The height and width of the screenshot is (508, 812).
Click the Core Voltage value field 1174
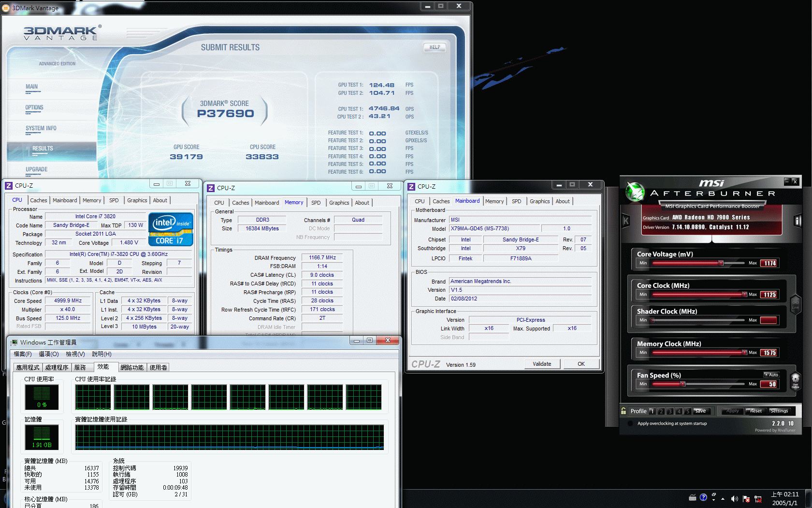click(768, 263)
